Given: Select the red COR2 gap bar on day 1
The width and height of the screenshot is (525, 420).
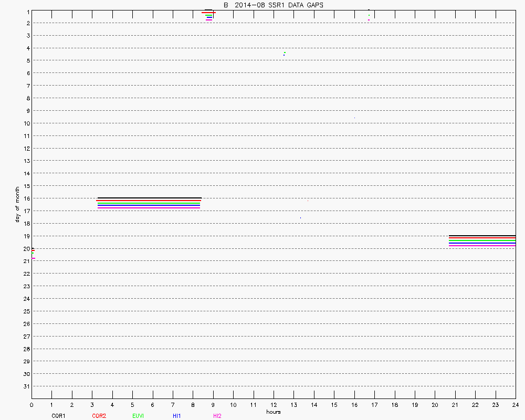Looking at the screenshot, I should coord(208,13).
